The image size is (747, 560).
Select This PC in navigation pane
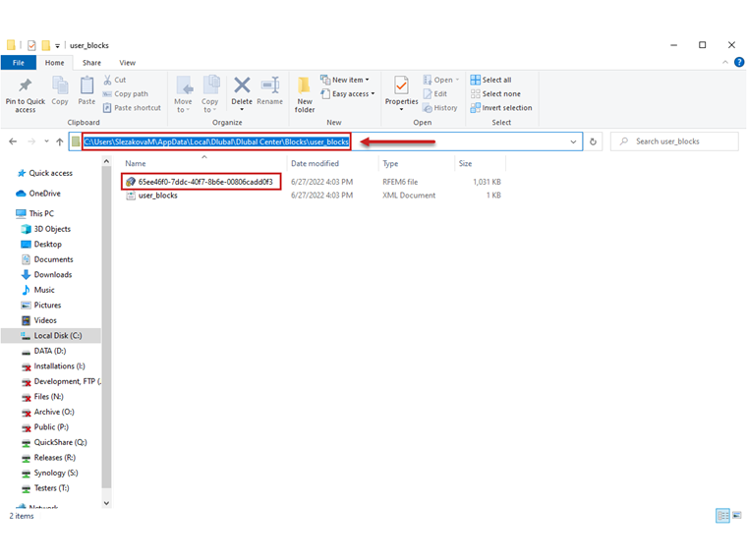[35, 213]
